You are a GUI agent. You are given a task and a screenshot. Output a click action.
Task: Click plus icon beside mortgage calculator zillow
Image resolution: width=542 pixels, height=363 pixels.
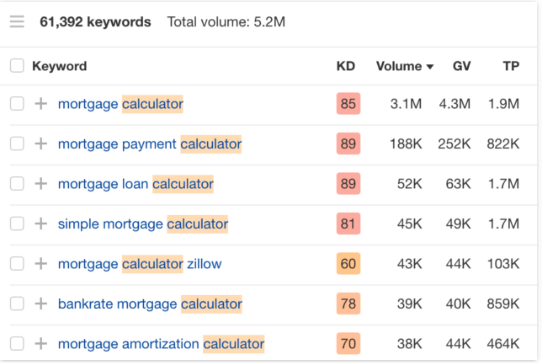[41, 264]
